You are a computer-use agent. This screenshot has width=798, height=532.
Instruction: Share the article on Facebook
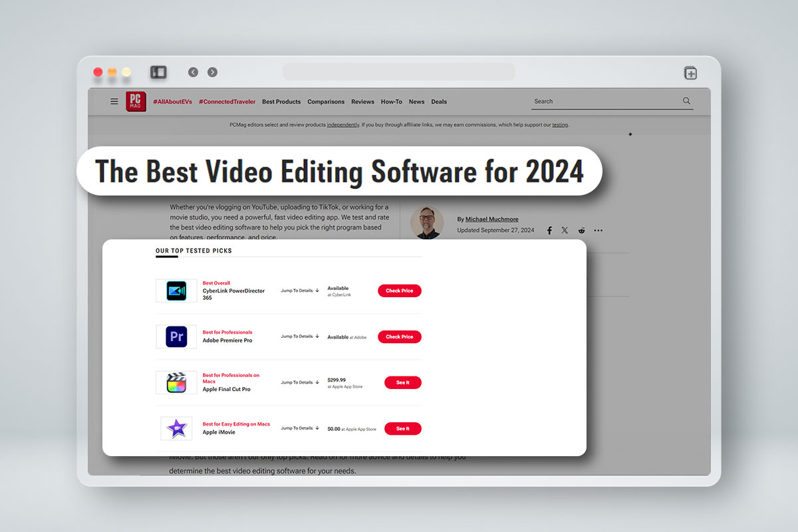click(549, 230)
